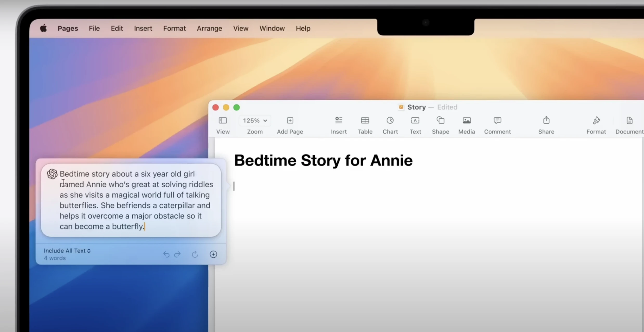Insert a Shape

(440, 125)
